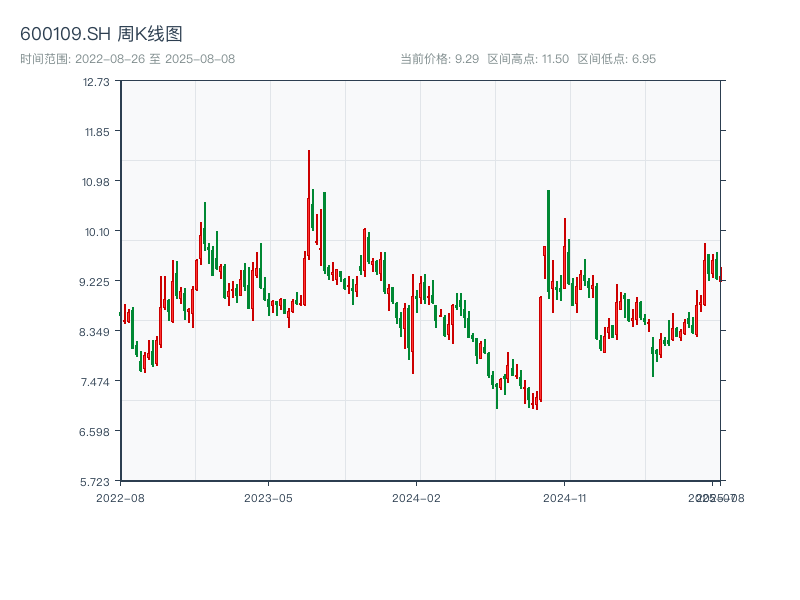Click the tall green candle after the 2024 low
Screen dimensions: 800x600
548,244
